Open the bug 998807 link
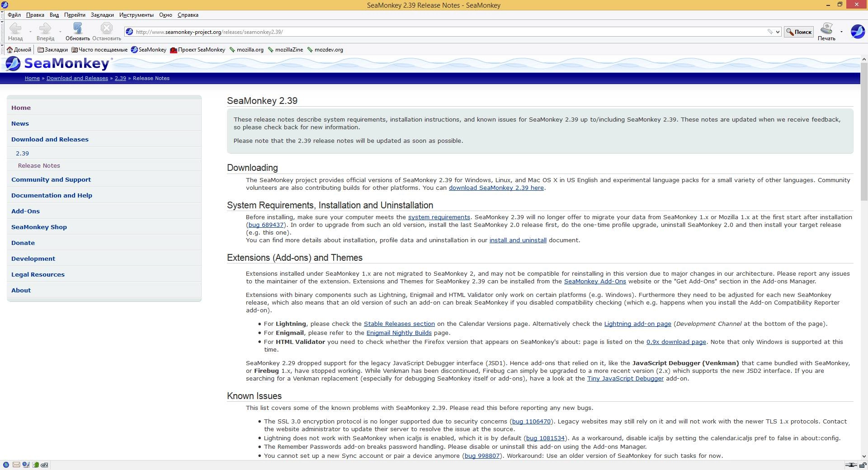The image size is (868, 470). 482,456
